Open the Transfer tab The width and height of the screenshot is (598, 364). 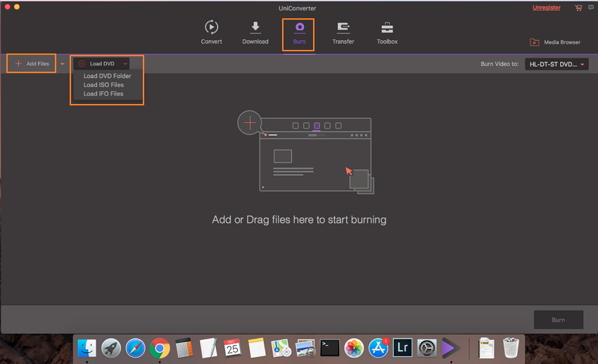tap(343, 32)
